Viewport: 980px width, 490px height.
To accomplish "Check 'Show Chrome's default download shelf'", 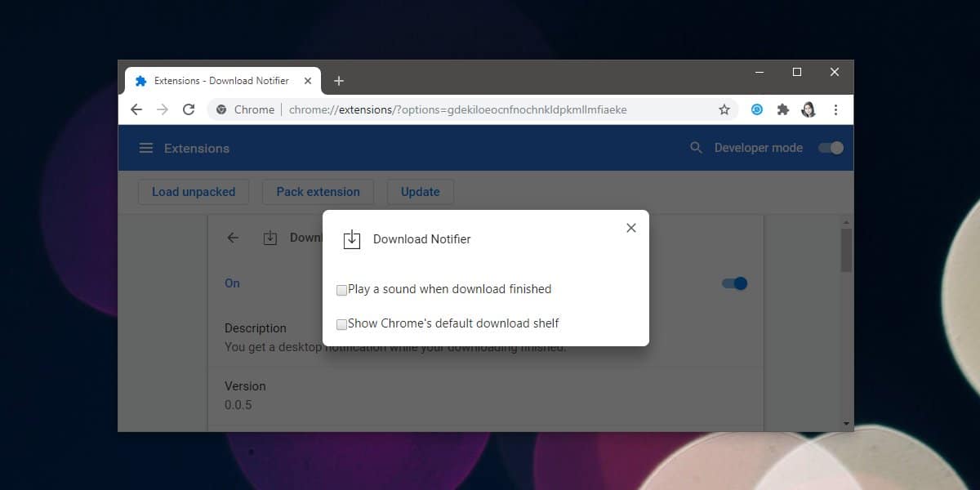I will tap(341, 324).
